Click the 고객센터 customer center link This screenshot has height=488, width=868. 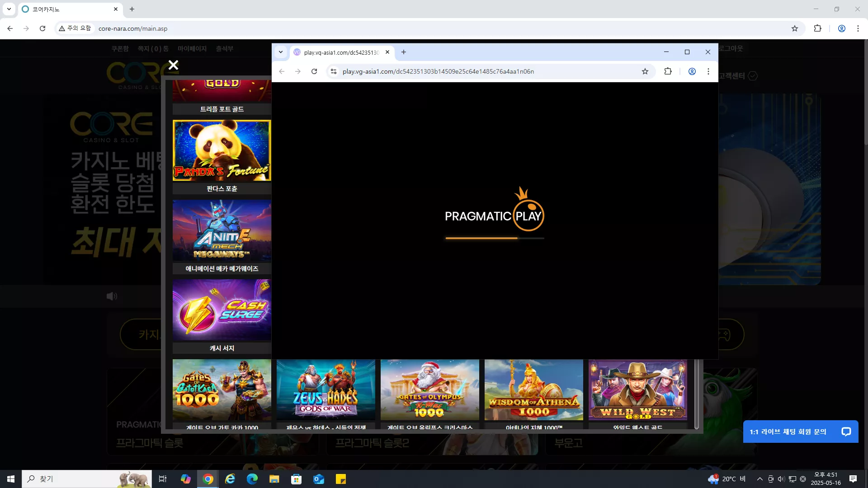738,76
